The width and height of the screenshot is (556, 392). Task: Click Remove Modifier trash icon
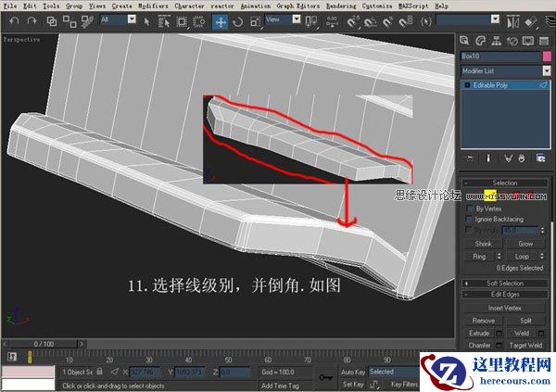(x=522, y=158)
